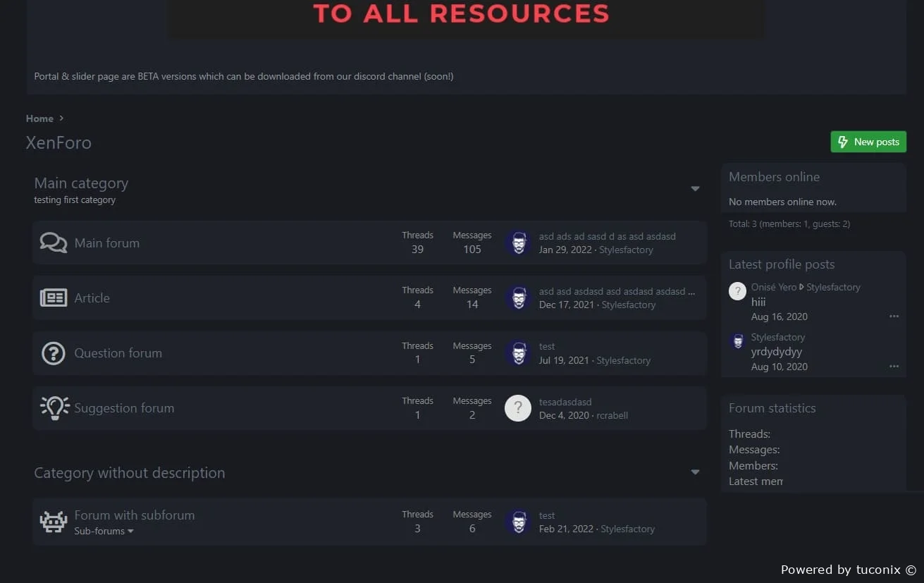The height and width of the screenshot is (583, 924).
Task: Click the Main forum chat bubbles icon
Action: 54,243
